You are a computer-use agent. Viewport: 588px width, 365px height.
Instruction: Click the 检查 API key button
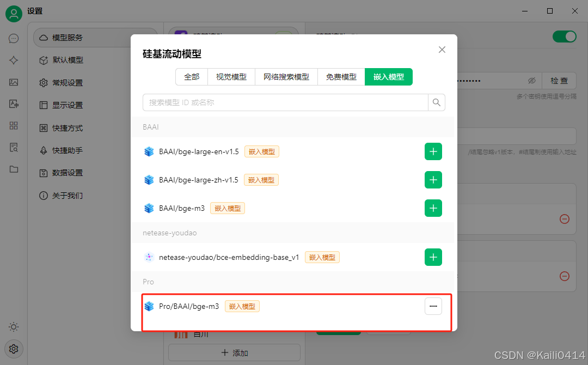(559, 81)
